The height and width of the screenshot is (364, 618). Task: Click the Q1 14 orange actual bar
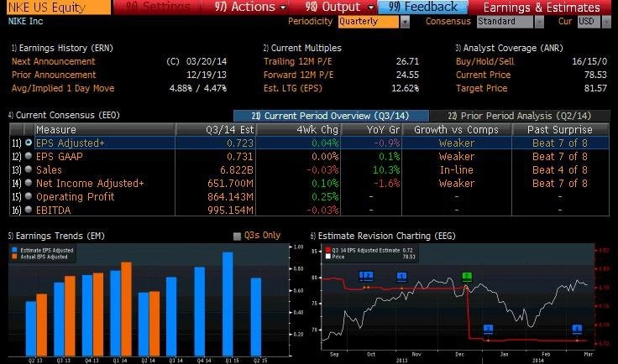click(126, 309)
